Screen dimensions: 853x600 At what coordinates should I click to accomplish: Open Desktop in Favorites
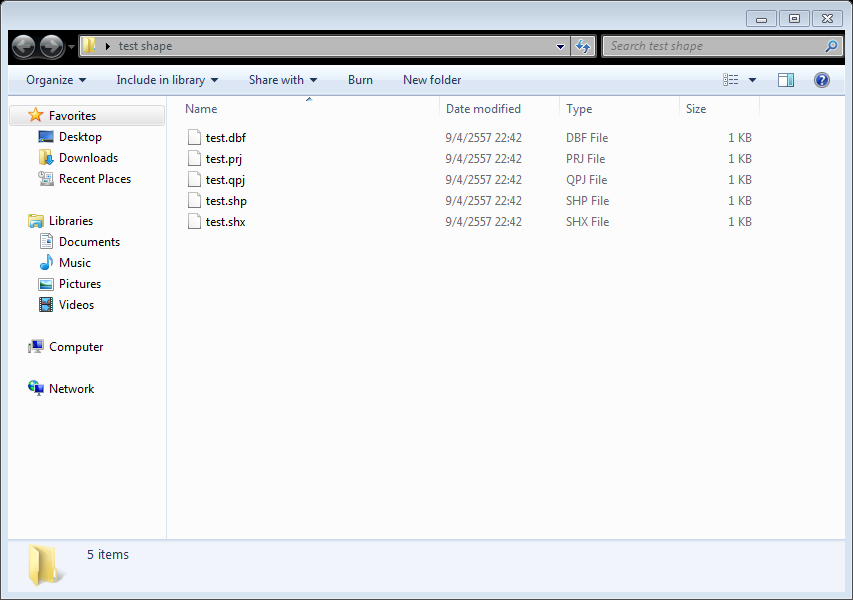pyautogui.click(x=80, y=137)
